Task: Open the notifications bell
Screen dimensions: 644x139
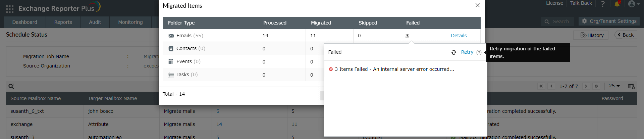Action: [617, 4]
